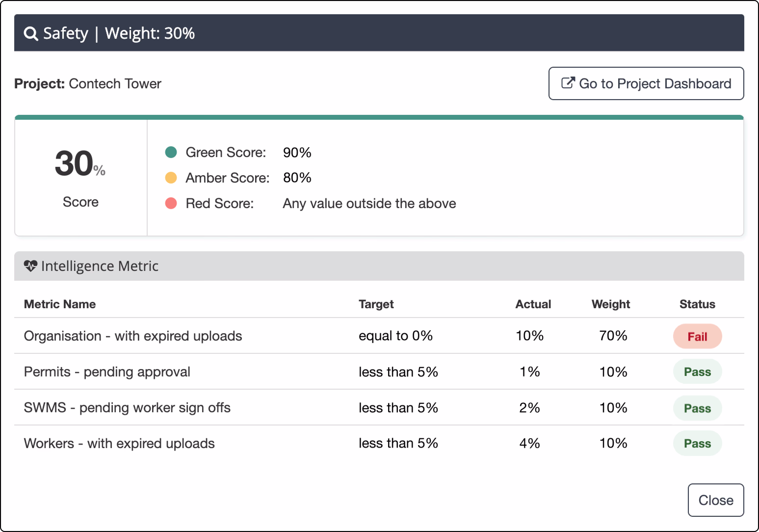The height and width of the screenshot is (532, 759).
Task: Click the green dot beside Green Score
Action: coord(171,152)
